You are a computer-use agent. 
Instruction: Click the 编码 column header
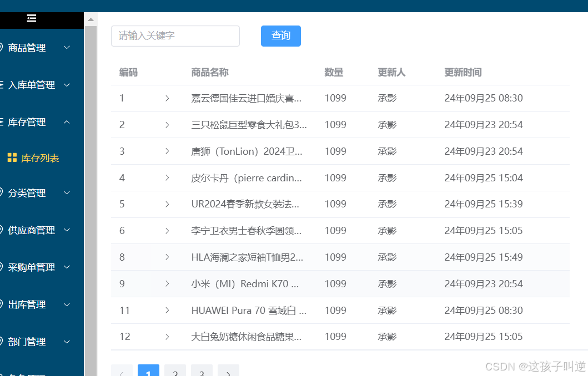tap(129, 72)
